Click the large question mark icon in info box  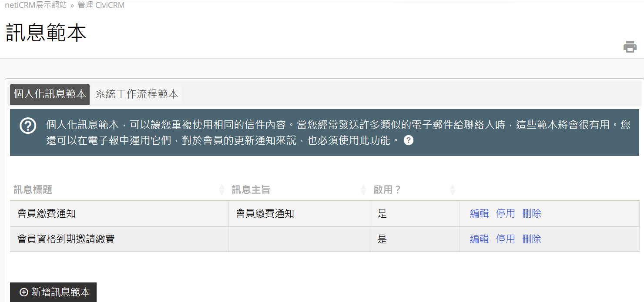click(x=28, y=126)
